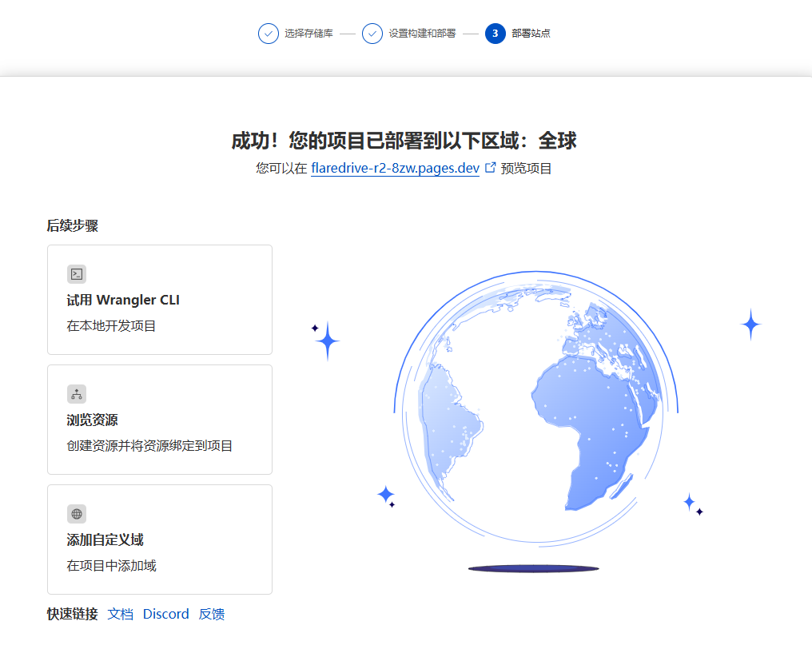Open the 添加自定义域 card title
This screenshot has height=665, width=812.
click(105, 540)
